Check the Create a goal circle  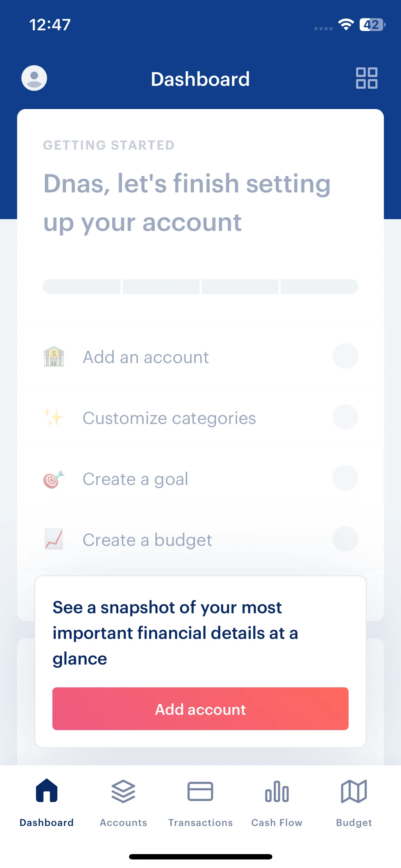coord(345,478)
